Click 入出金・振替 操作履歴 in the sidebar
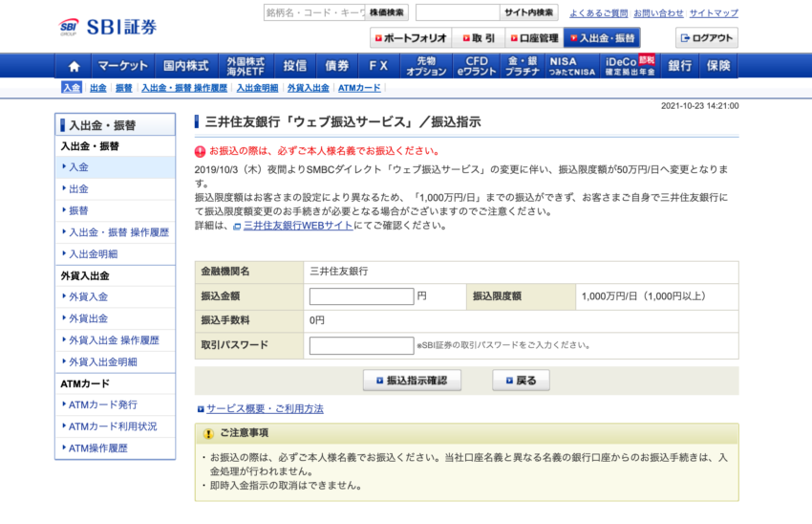Viewport: 812px width, 524px height. (115, 232)
